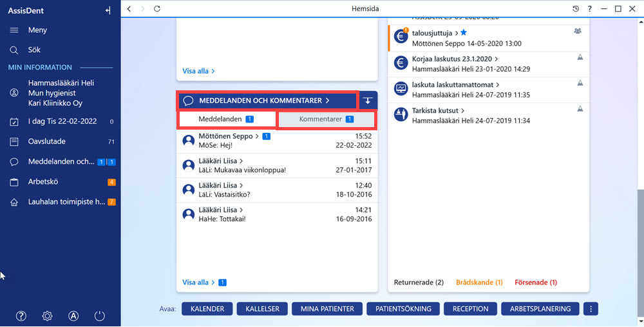Image resolution: width=644 pixels, height=327 pixels.
Task: Open the Hammaslääkäri Heli user profile icon
Action: 14,93
